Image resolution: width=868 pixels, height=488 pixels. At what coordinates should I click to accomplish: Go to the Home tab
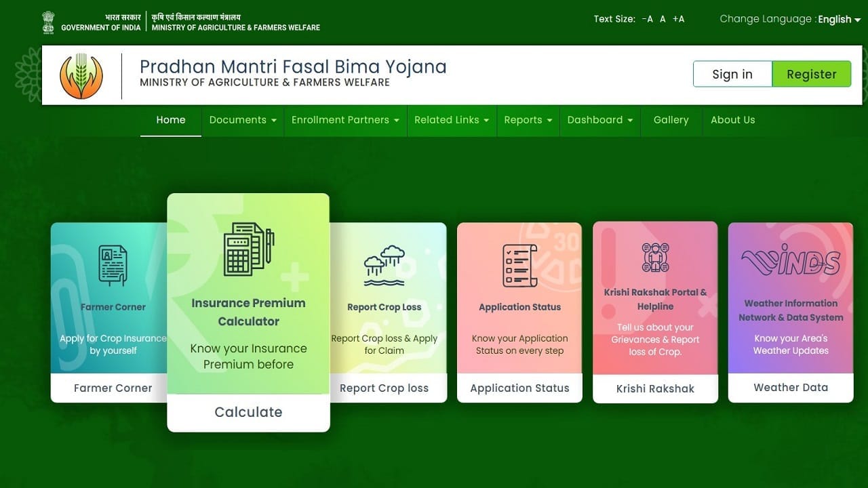point(171,120)
